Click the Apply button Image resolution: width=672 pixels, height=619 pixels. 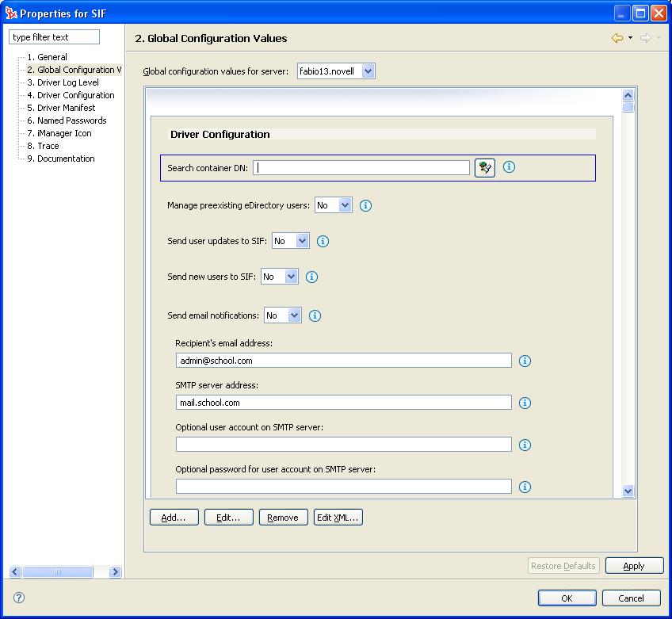634,566
